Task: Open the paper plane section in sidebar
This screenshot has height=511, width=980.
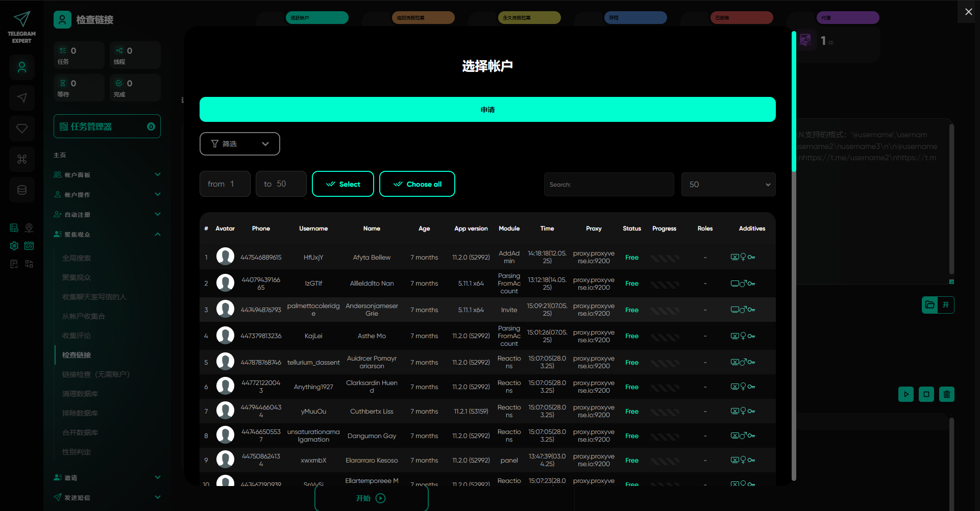Action: tap(22, 98)
